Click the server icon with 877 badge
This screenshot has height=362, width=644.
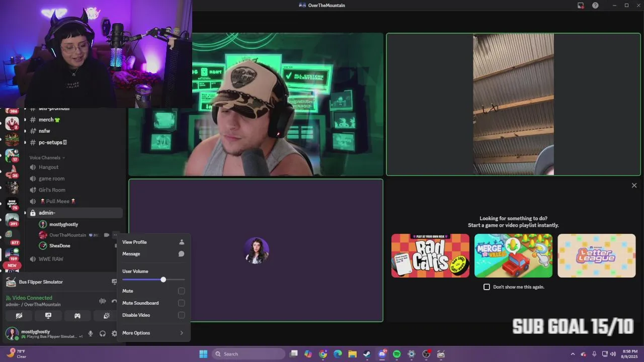(x=12, y=237)
